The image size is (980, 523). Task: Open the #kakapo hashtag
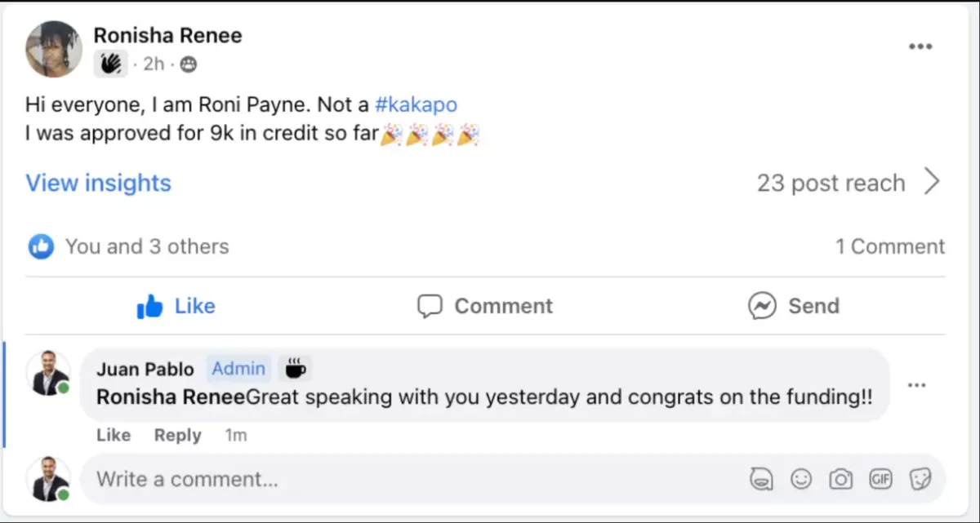[x=416, y=104]
